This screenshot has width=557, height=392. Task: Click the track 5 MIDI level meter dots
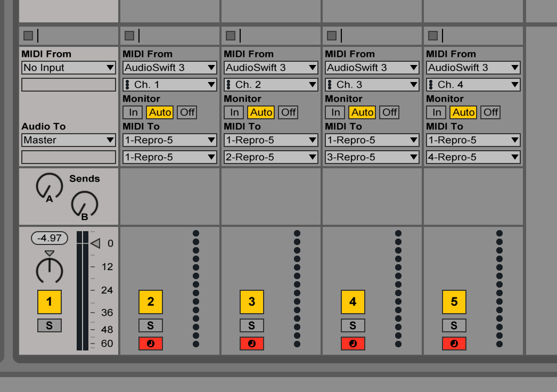tap(499, 289)
